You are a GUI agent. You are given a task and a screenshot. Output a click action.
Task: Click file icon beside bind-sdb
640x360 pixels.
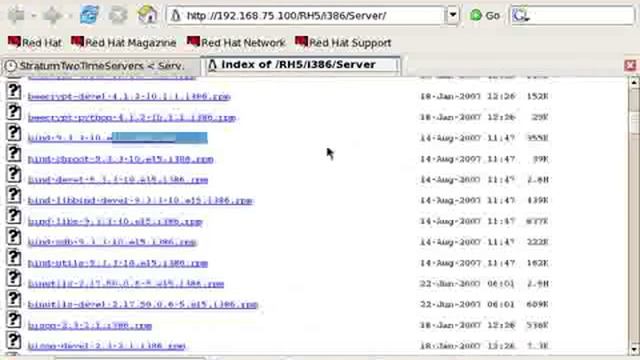click(13, 237)
